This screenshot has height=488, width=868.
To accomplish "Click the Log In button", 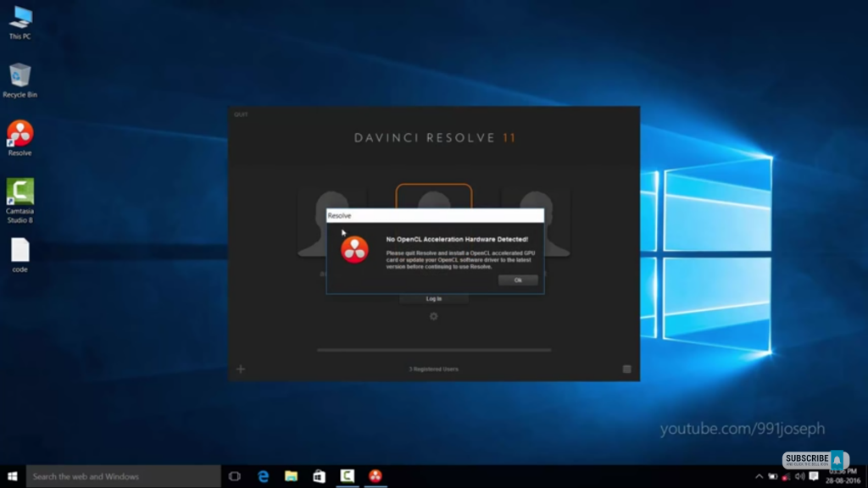I will coord(433,299).
